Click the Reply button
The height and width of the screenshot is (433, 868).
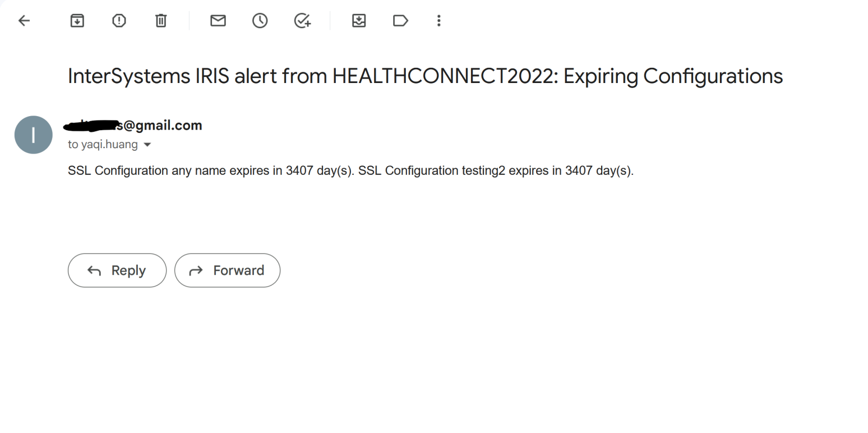117,270
